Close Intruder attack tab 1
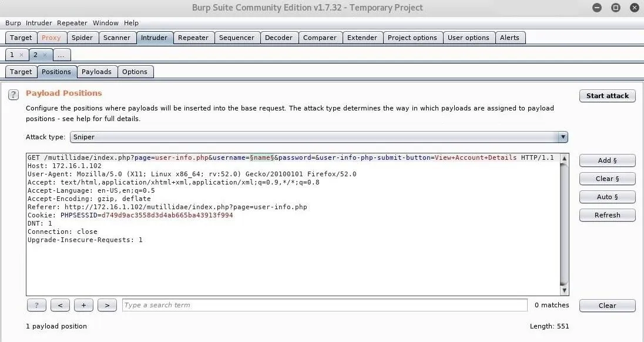 coord(22,55)
